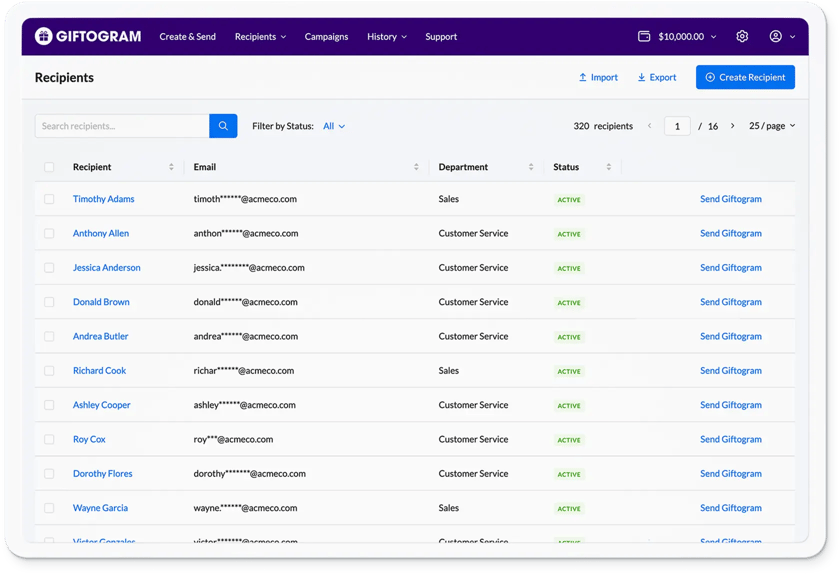This screenshot has height=575, width=840.
Task: Go to Create & Send
Action: pyautogui.click(x=187, y=37)
